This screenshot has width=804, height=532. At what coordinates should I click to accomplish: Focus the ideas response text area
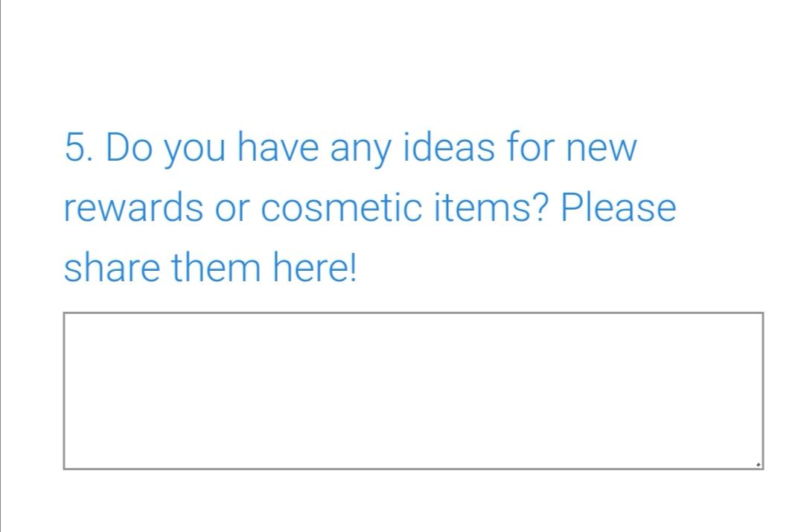(413, 391)
